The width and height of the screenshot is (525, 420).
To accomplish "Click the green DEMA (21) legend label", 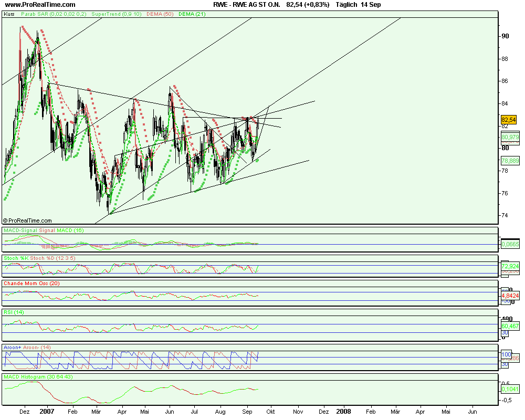I will [180, 14].
